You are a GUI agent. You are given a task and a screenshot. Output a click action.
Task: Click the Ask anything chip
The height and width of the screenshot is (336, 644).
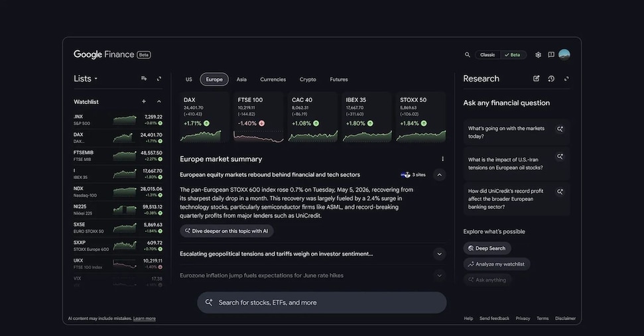click(487, 280)
